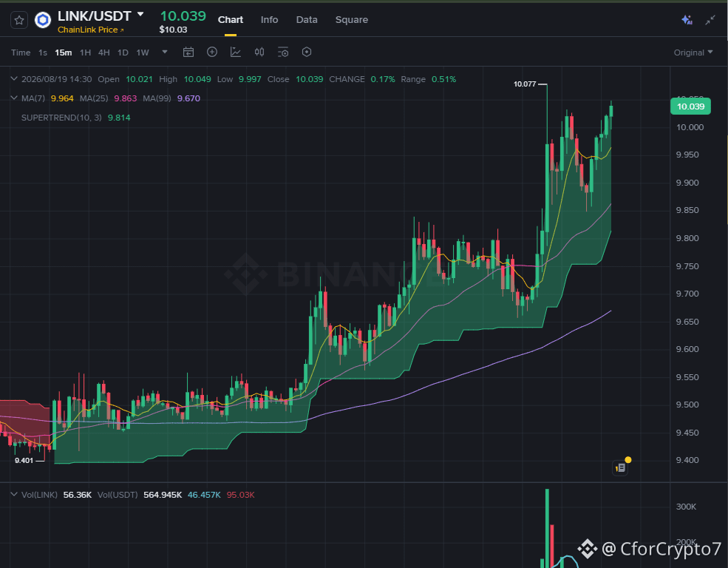Switch to the Info tab
728x568 pixels.
(269, 19)
